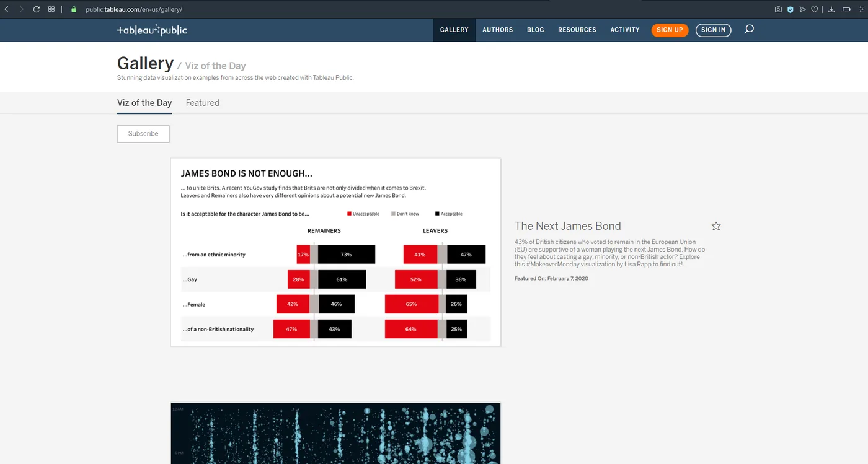
Task: Click the orange Sign Up button
Action: point(670,30)
